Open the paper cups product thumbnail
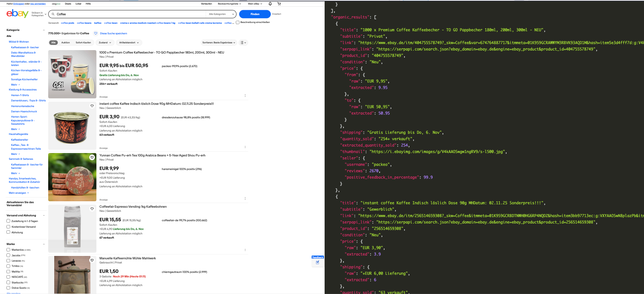The width and height of the screenshot is (644, 294). [72, 74]
